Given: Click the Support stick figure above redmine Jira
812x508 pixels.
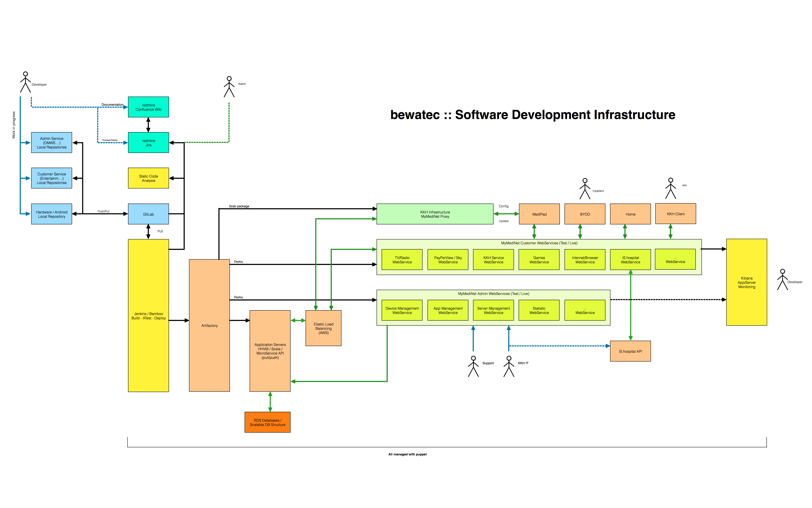Looking at the screenshot, I should pos(229,87).
